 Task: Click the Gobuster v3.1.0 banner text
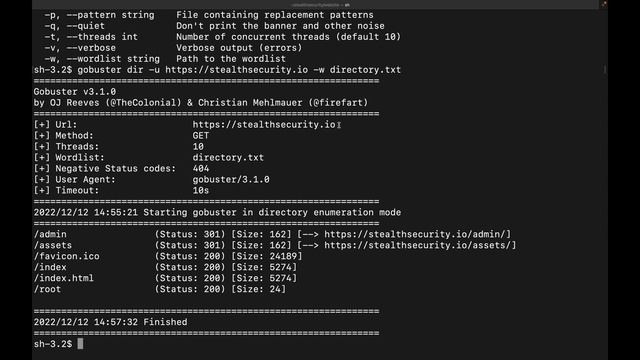75,92
